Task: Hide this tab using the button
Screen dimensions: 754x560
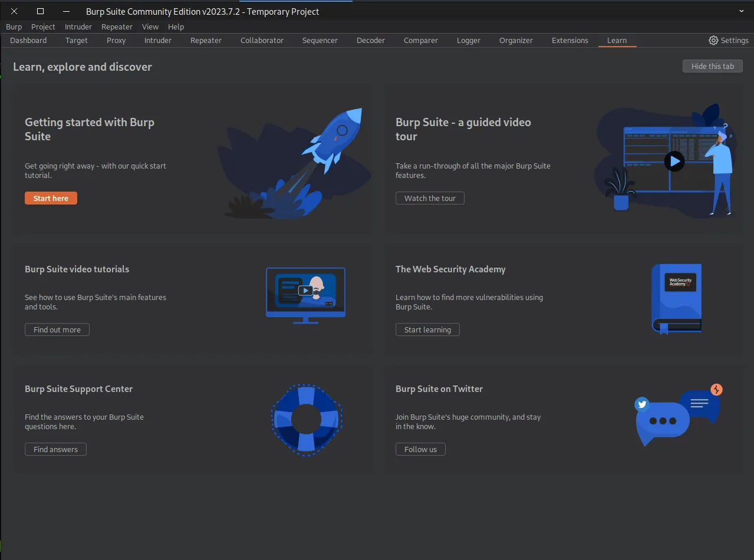Action: click(x=712, y=67)
